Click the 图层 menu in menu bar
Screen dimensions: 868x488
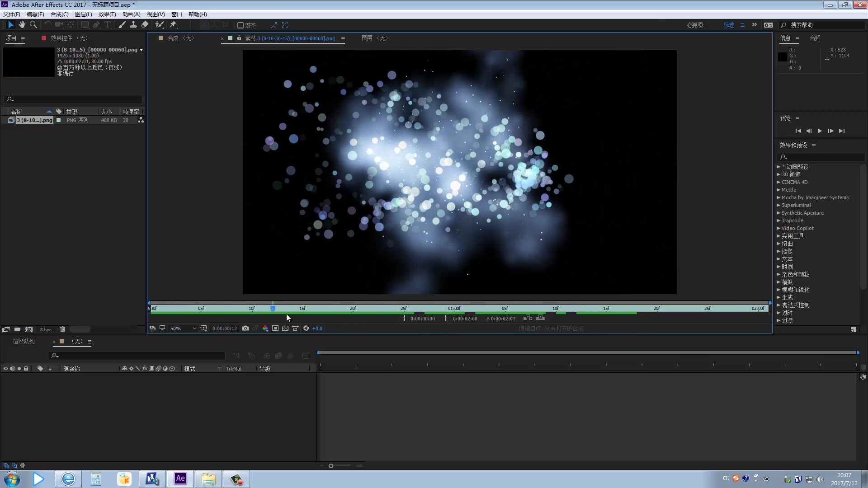pos(84,14)
